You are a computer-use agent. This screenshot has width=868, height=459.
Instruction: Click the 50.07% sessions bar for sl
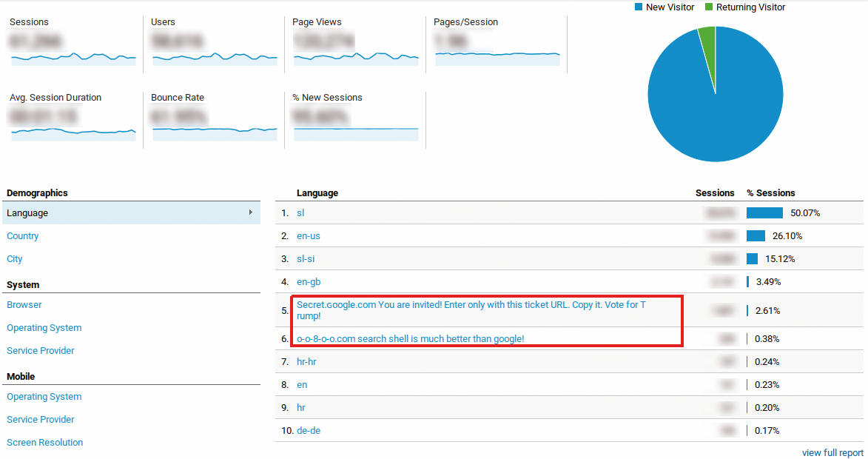[764, 212]
